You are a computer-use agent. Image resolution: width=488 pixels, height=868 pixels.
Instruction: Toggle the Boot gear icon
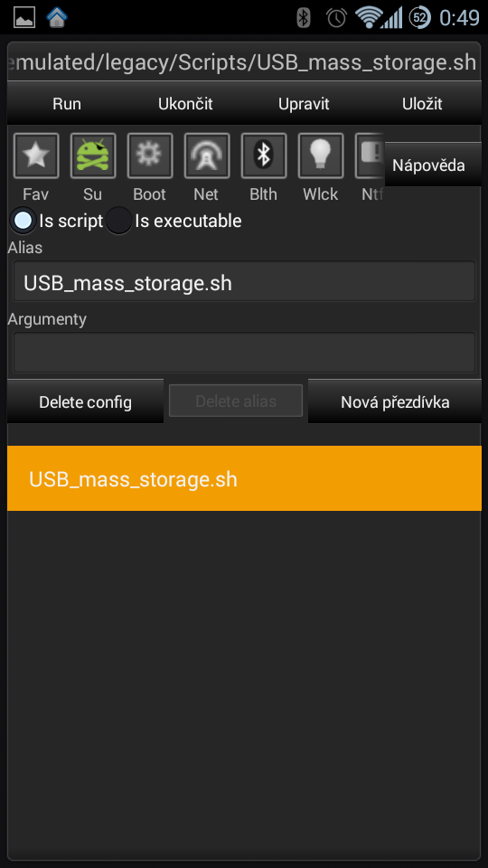[x=150, y=156]
